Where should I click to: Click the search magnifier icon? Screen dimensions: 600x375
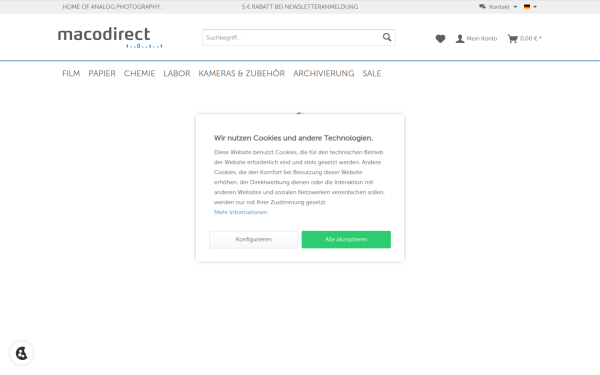387,37
